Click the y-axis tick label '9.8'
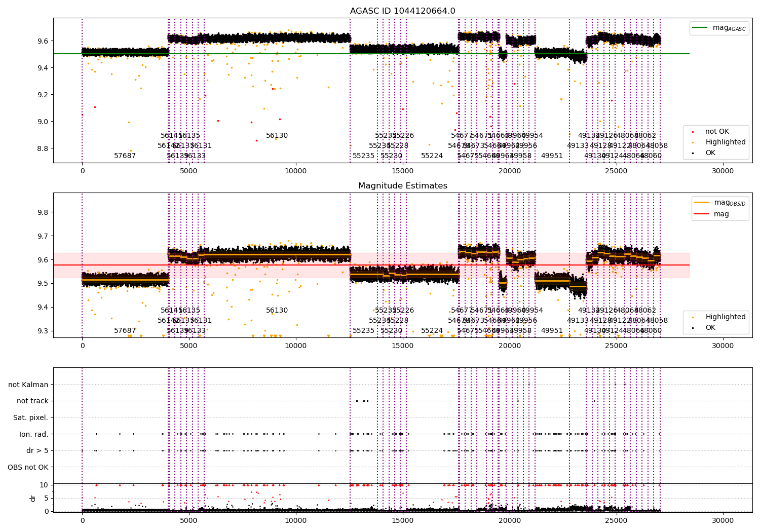This screenshot has height=532, width=760. click(x=43, y=212)
